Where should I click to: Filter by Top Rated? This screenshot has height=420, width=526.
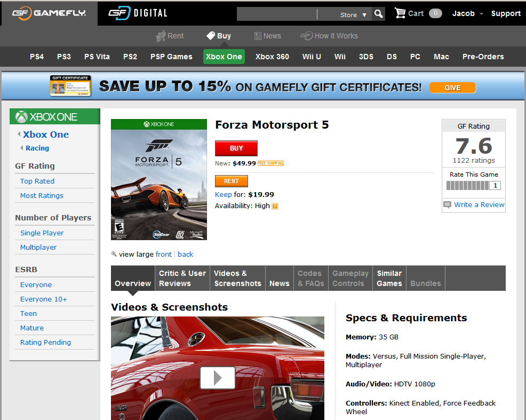(37, 181)
